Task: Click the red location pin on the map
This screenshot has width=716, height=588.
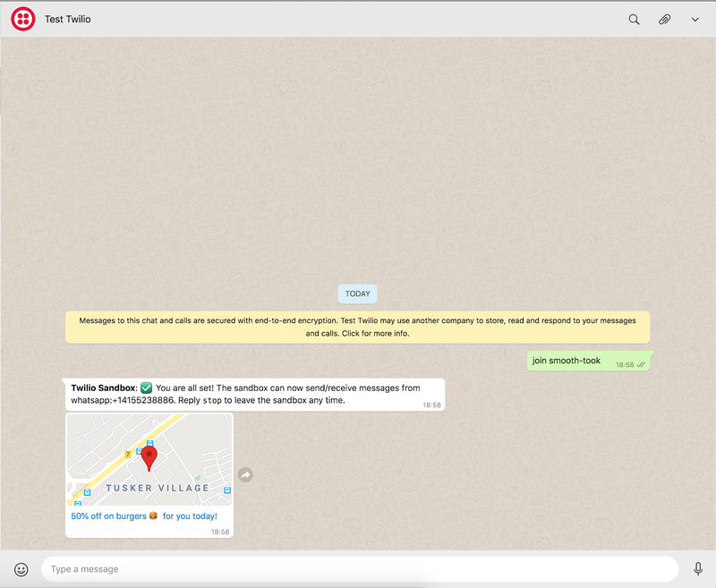Action: (x=149, y=455)
